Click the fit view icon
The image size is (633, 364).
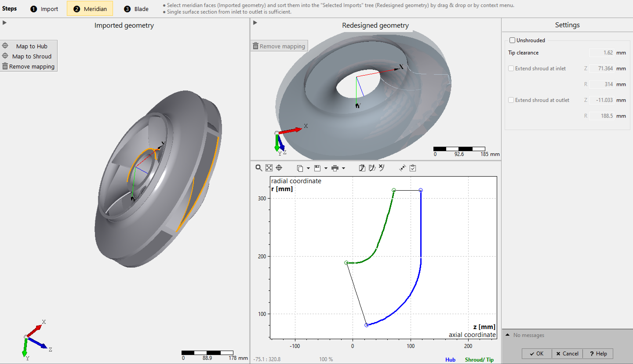click(x=269, y=168)
